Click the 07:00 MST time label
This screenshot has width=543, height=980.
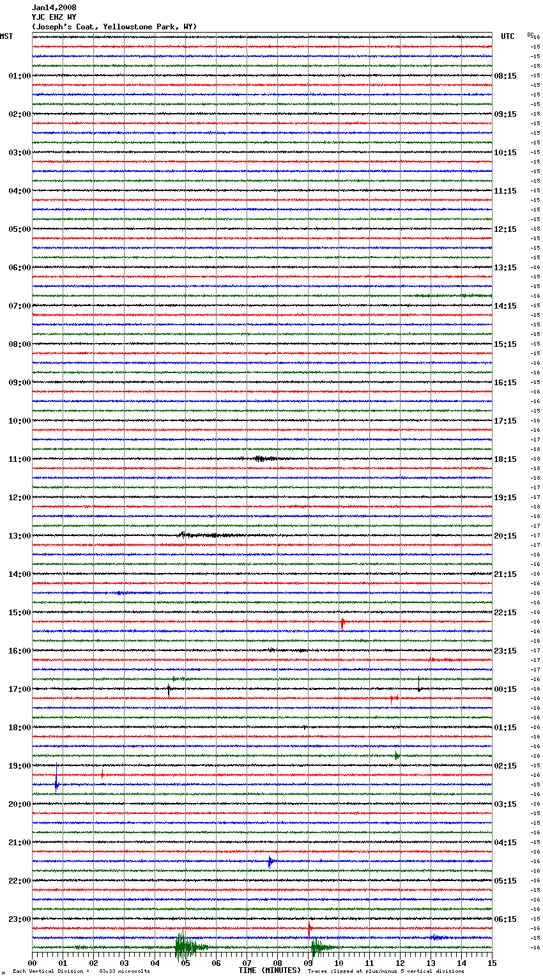[x=20, y=306]
